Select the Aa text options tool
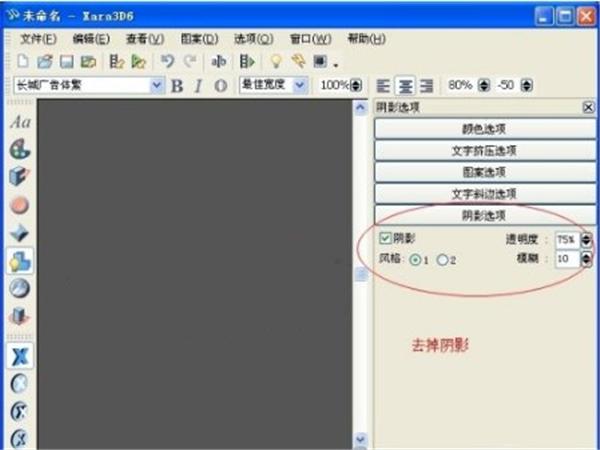The height and width of the screenshot is (450, 600). pyautogui.click(x=20, y=122)
